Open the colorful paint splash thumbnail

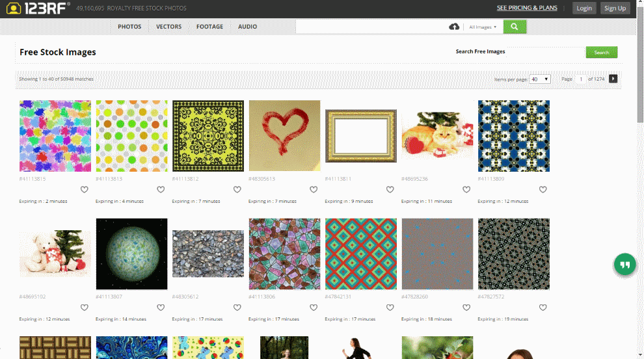pos(55,136)
